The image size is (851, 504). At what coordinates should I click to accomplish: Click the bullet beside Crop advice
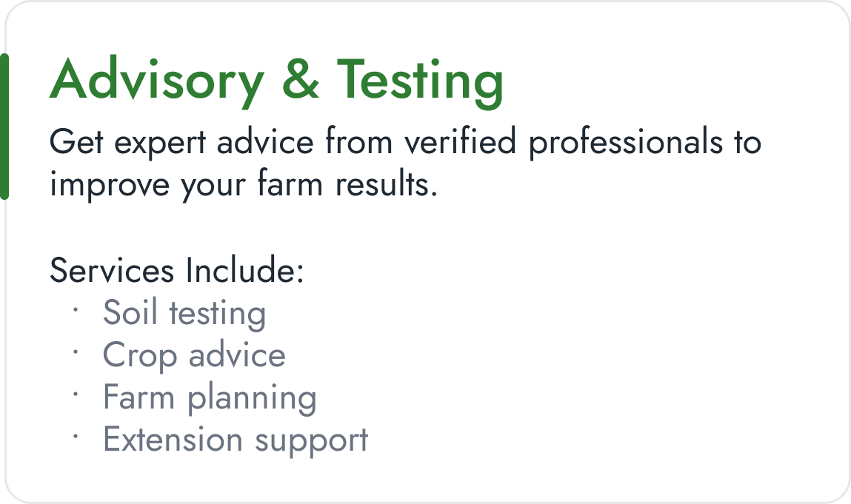point(76,352)
